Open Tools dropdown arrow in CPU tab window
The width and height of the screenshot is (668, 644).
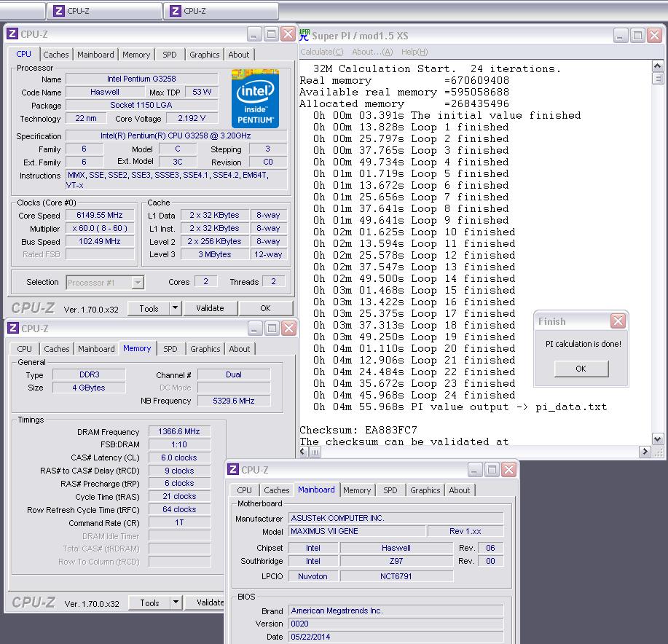coord(175,308)
